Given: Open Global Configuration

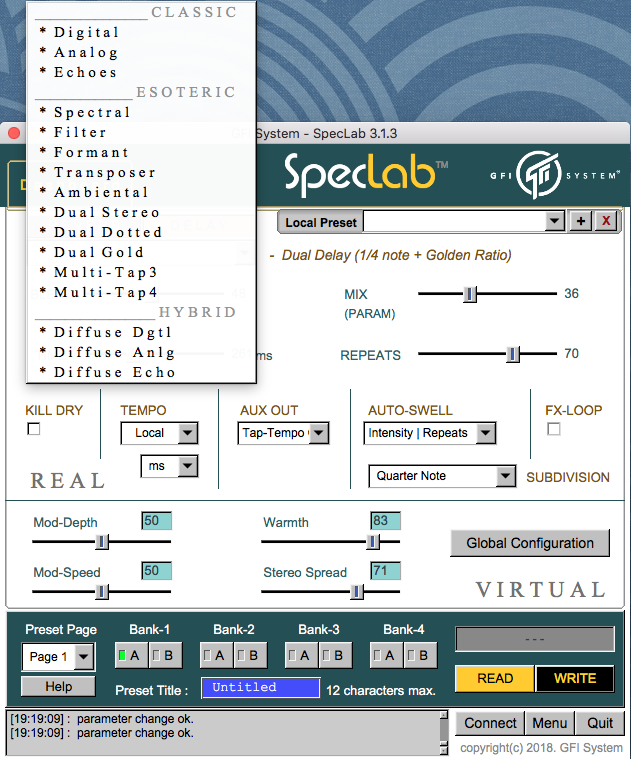Looking at the screenshot, I should coord(530,543).
